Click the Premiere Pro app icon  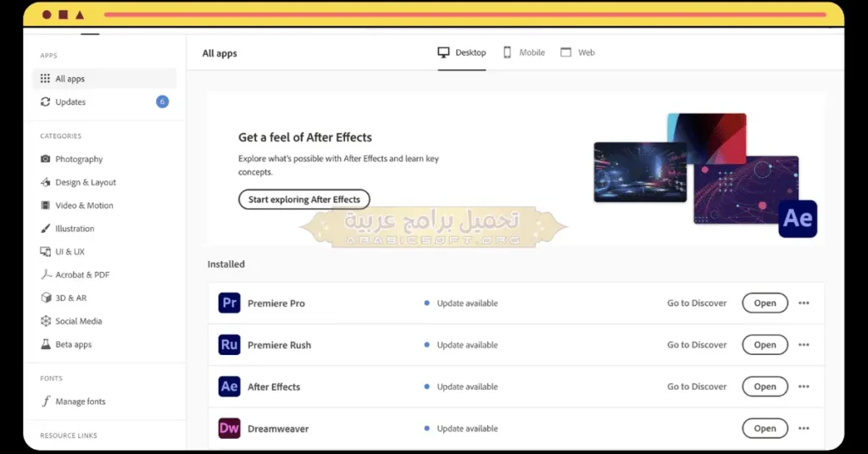pyautogui.click(x=229, y=303)
